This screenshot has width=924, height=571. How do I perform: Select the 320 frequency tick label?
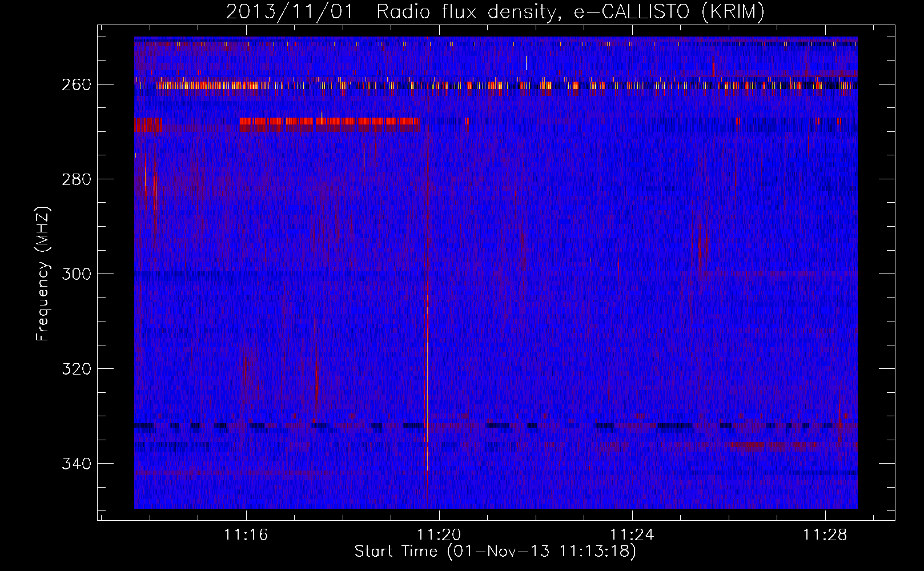(x=77, y=369)
